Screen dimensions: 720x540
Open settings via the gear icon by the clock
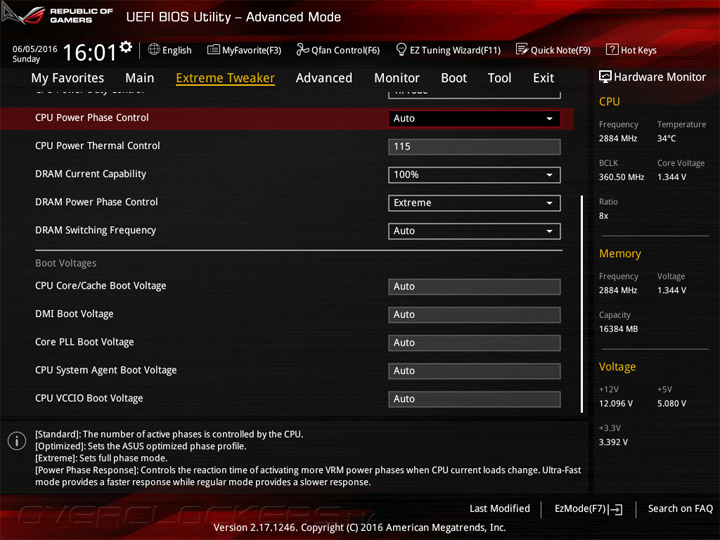click(126, 47)
